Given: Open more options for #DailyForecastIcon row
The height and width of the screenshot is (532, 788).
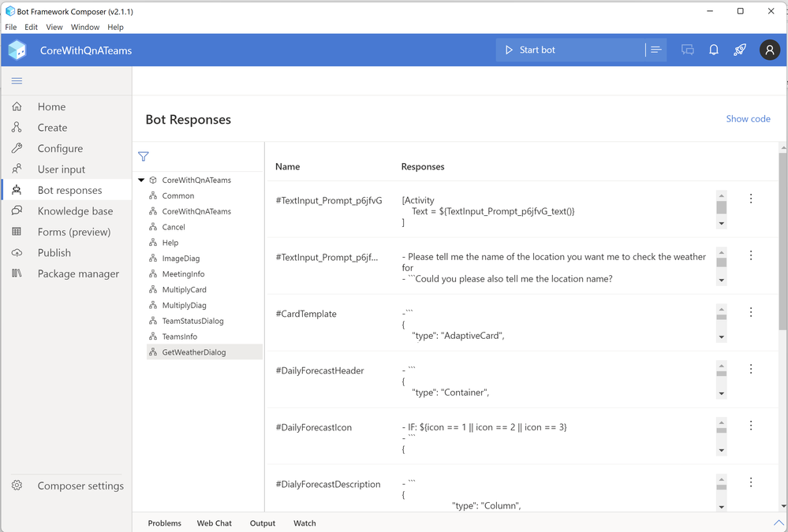Looking at the screenshot, I should [x=751, y=426].
